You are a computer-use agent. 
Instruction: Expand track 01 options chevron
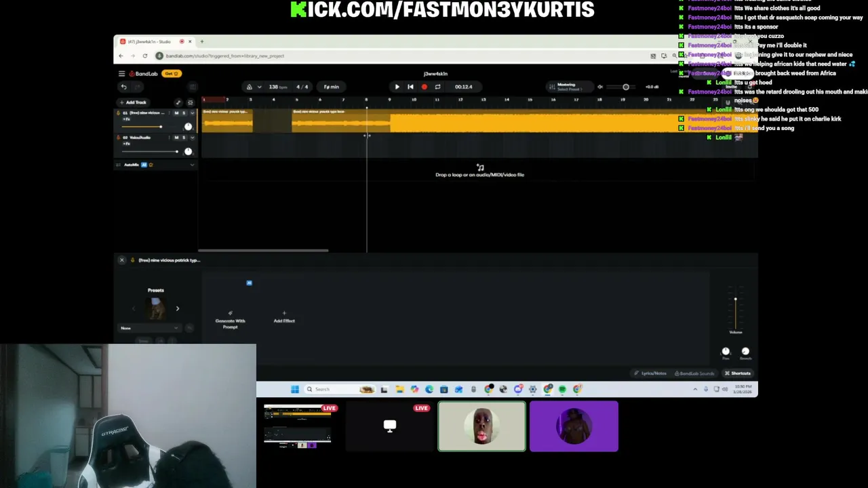point(193,113)
